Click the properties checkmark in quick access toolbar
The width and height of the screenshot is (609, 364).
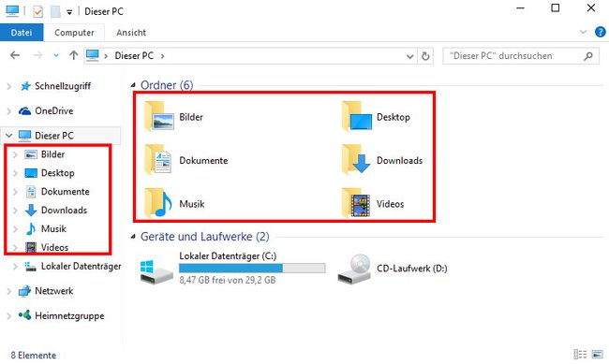(x=37, y=11)
